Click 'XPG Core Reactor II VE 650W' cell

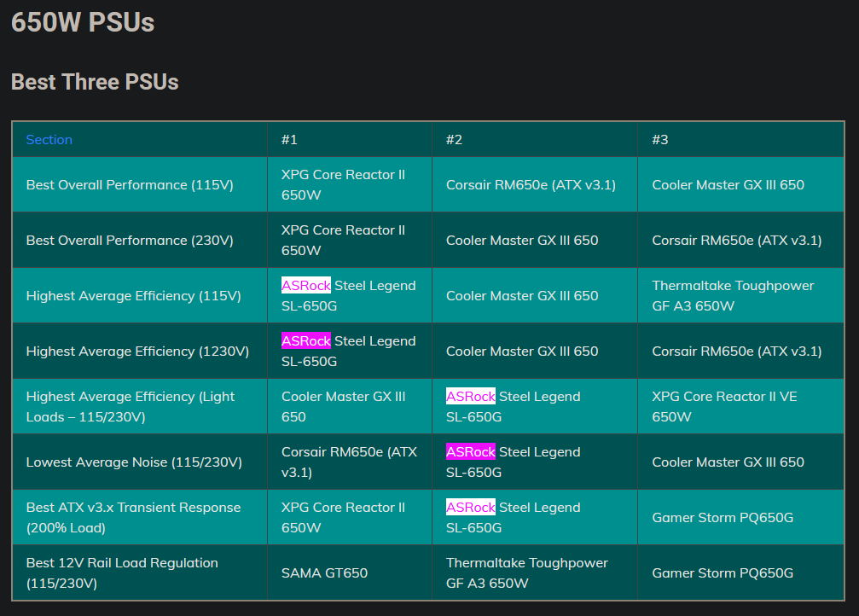click(x=724, y=407)
